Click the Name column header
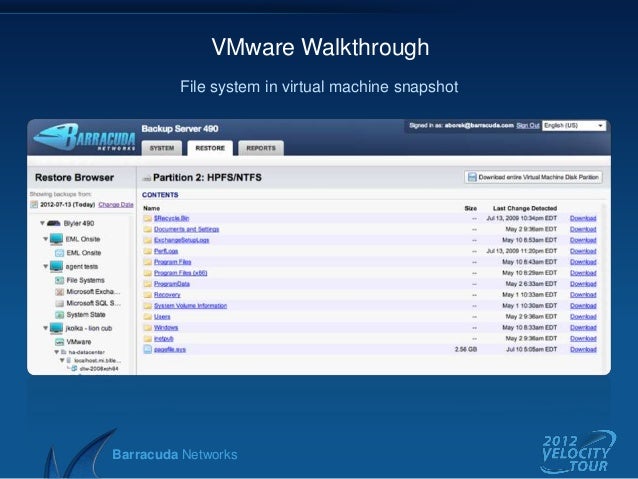638x479 pixels. [x=151, y=208]
